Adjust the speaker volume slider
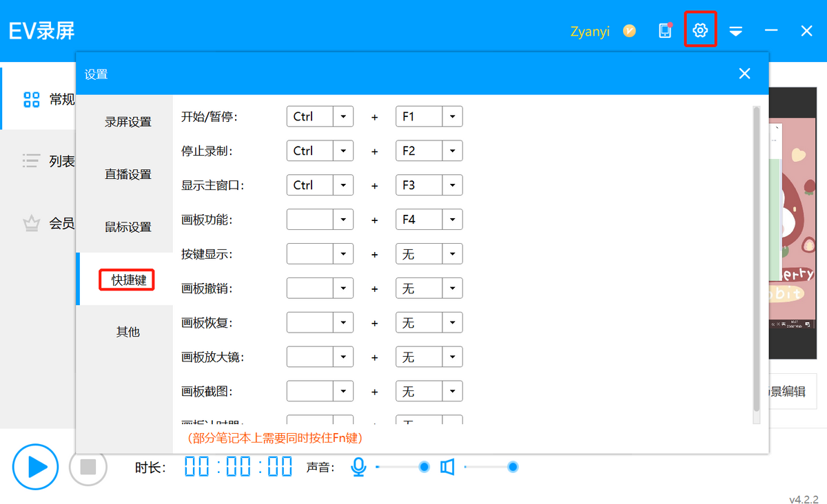The height and width of the screenshot is (504, 827). [x=491, y=468]
